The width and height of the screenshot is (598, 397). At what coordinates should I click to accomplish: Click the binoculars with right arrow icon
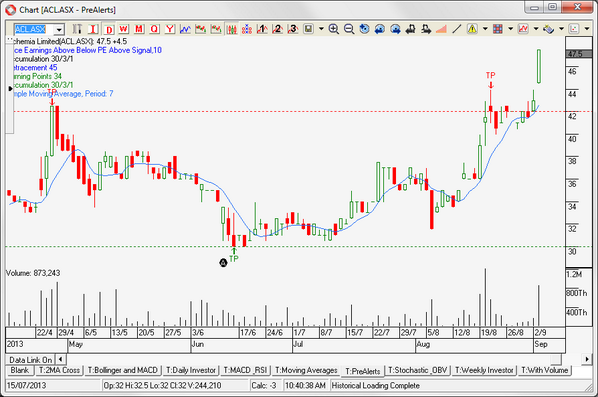point(426,29)
